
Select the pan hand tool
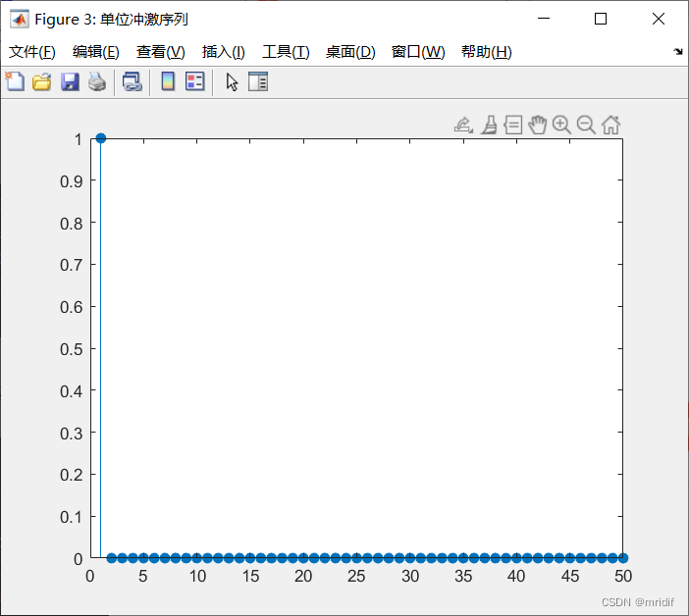coord(538,126)
